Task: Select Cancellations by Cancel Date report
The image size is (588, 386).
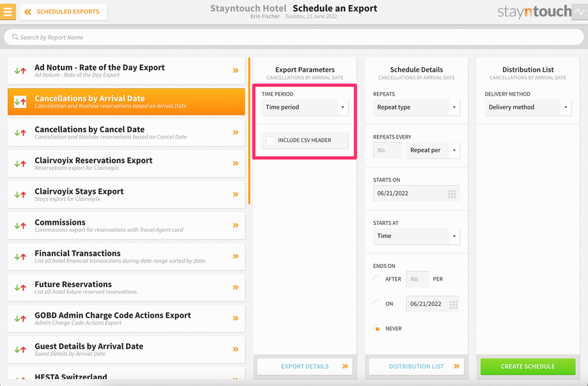Action: [x=127, y=133]
